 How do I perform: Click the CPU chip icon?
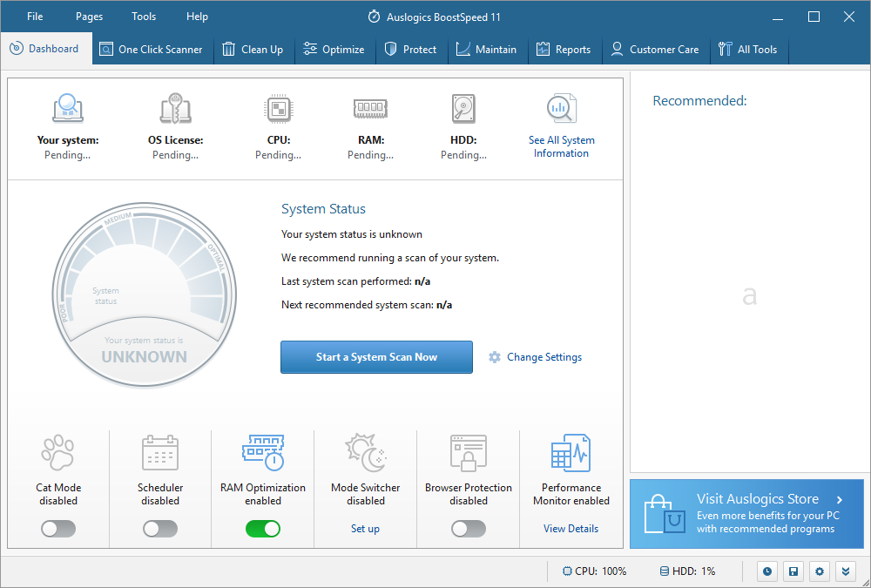(279, 108)
